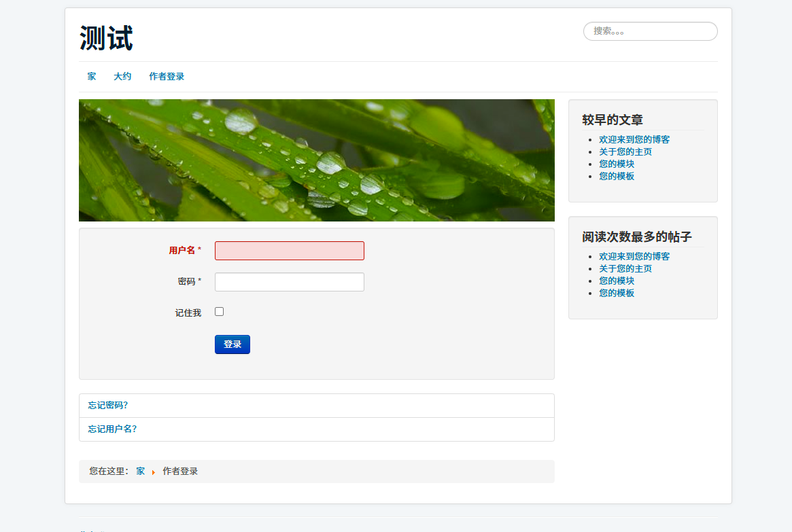Viewport: 792px width, 532px height.
Task: Open 您的模块 under 较早的文章
Action: 616,164
